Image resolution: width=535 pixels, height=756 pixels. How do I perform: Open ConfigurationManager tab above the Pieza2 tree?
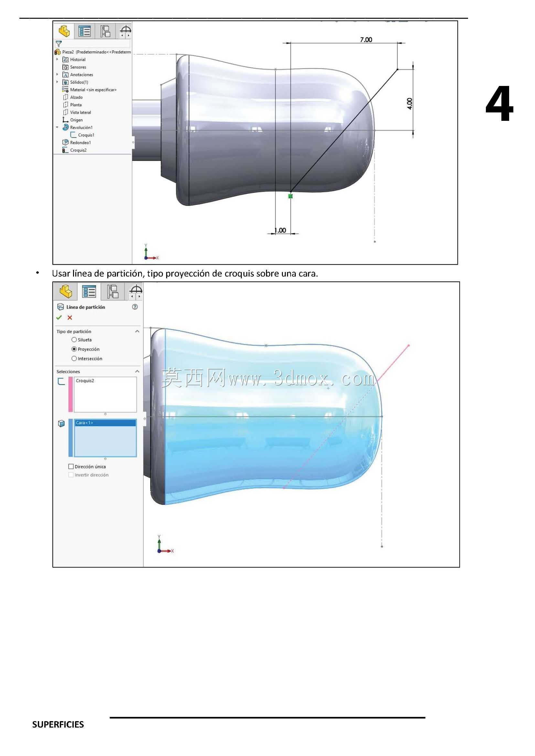pyautogui.click(x=105, y=31)
